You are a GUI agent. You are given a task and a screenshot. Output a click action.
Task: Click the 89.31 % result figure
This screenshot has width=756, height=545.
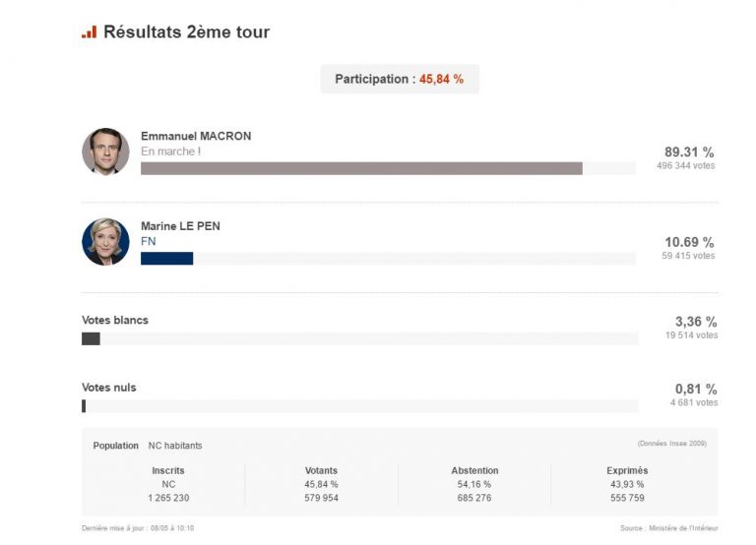coord(689,151)
